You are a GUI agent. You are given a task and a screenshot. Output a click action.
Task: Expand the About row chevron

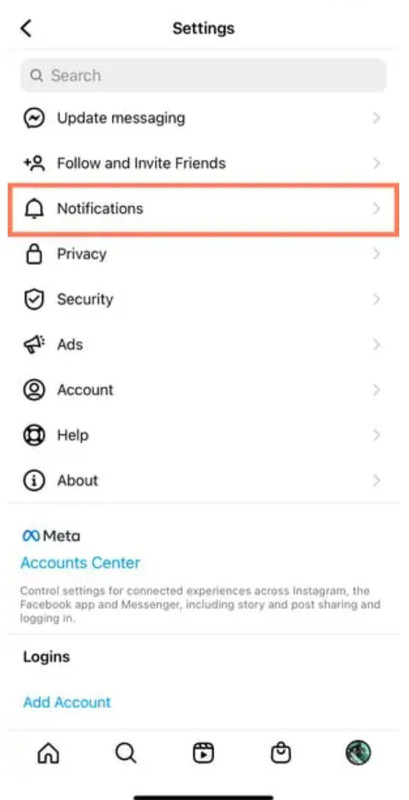(x=376, y=481)
